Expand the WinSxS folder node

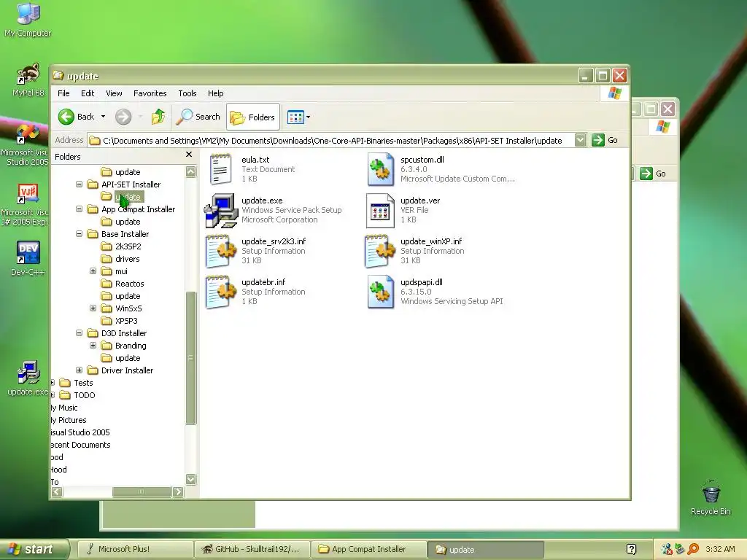tap(93, 308)
